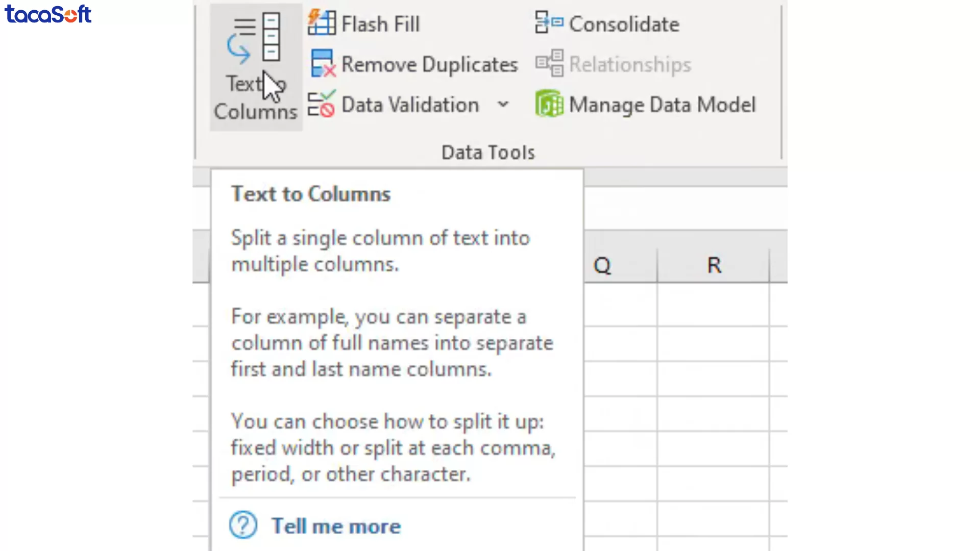
Task: Select the column Q header
Action: (x=603, y=265)
